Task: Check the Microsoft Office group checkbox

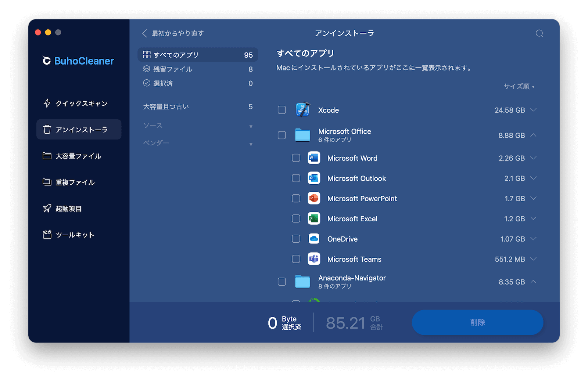Action: pos(282,135)
